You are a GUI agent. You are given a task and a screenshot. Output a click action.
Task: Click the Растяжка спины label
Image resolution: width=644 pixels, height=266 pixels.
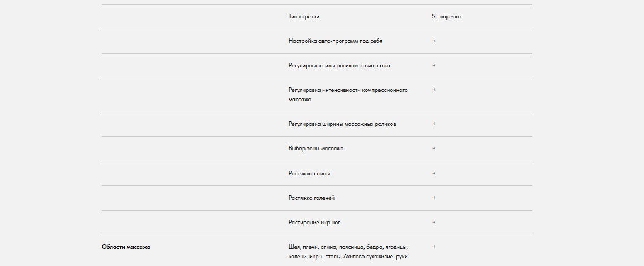(x=309, y=174)
